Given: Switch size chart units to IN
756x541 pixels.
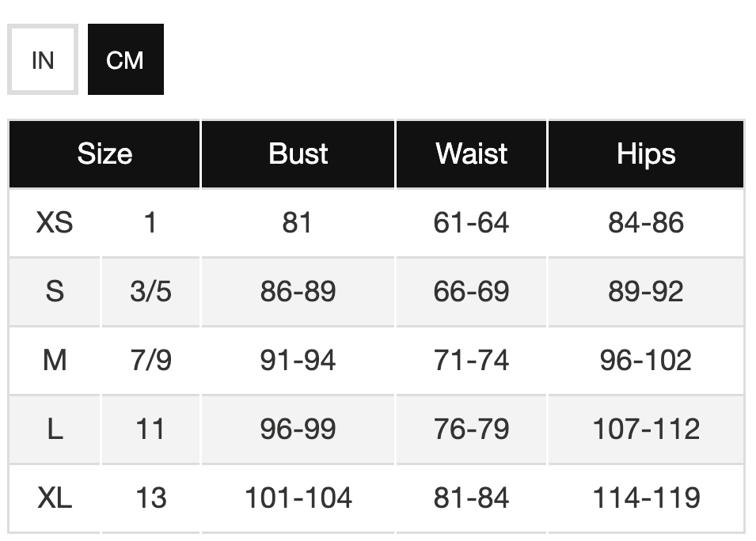Looking at the screenshot, I should 43,59.
